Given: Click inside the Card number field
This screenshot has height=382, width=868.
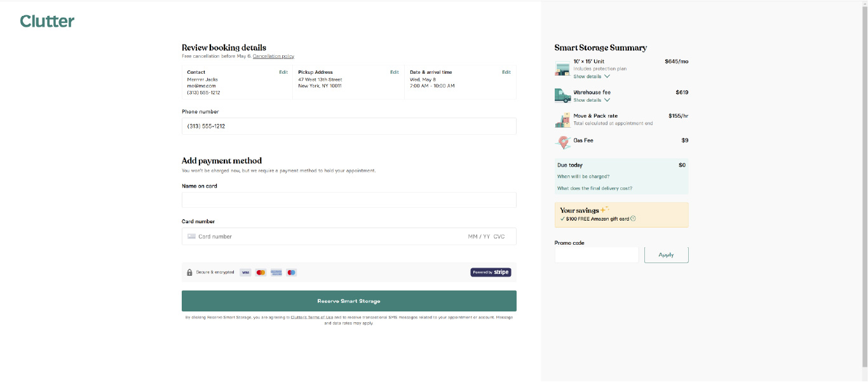Looking at the screenshot, I should click(286, 236).
